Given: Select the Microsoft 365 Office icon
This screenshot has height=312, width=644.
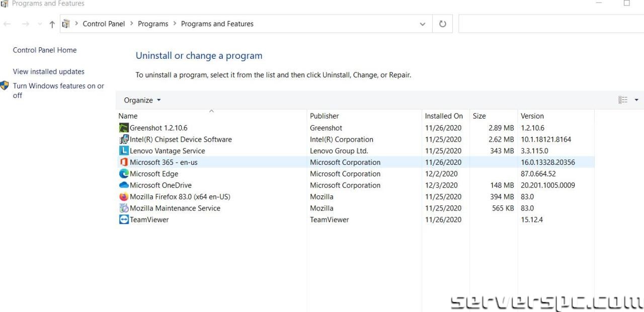Looking at the screenshot, I should pyautogui.click(x=124, y=162).
